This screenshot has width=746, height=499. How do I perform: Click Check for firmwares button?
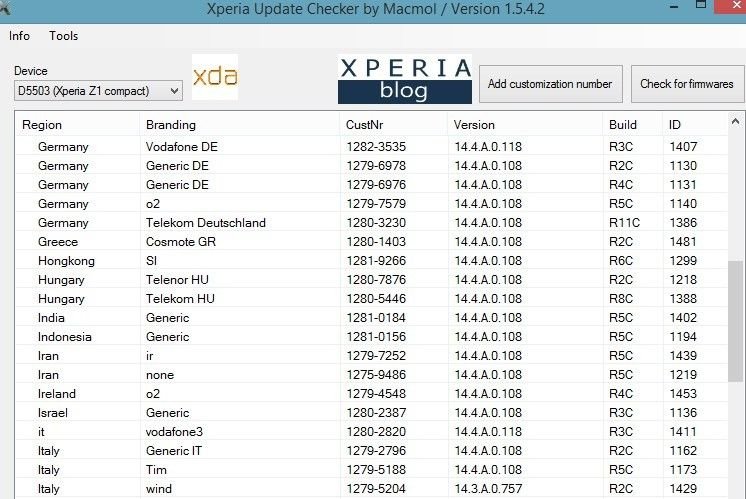[x=687, y=84]
